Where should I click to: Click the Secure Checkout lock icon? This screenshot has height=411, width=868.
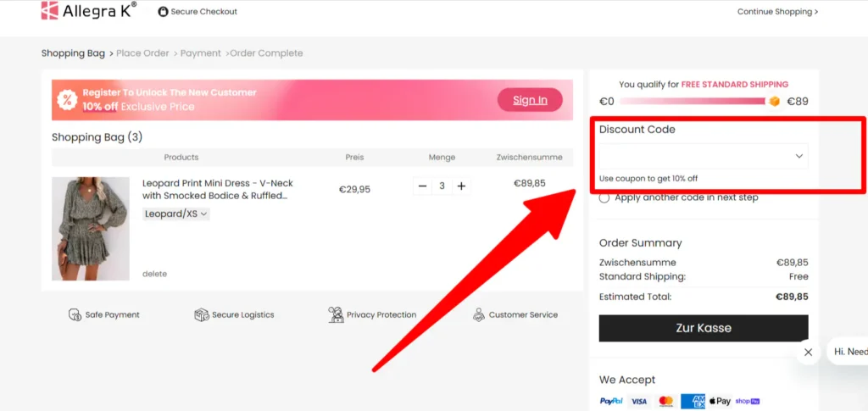tap(163, 12)
